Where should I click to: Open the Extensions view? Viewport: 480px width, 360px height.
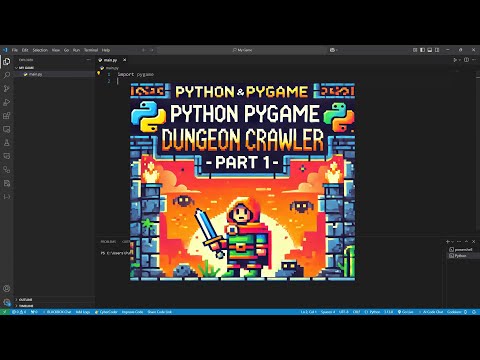point(7,116)
